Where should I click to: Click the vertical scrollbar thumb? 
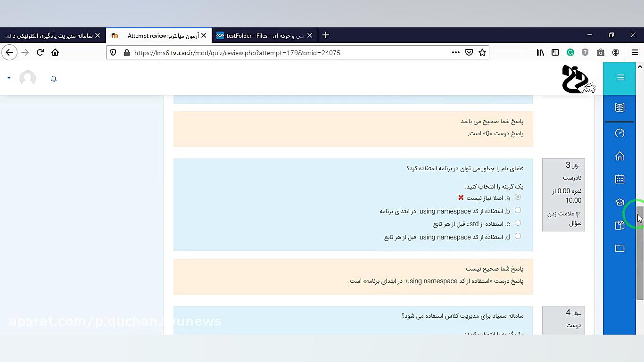[x=640, y=253]
